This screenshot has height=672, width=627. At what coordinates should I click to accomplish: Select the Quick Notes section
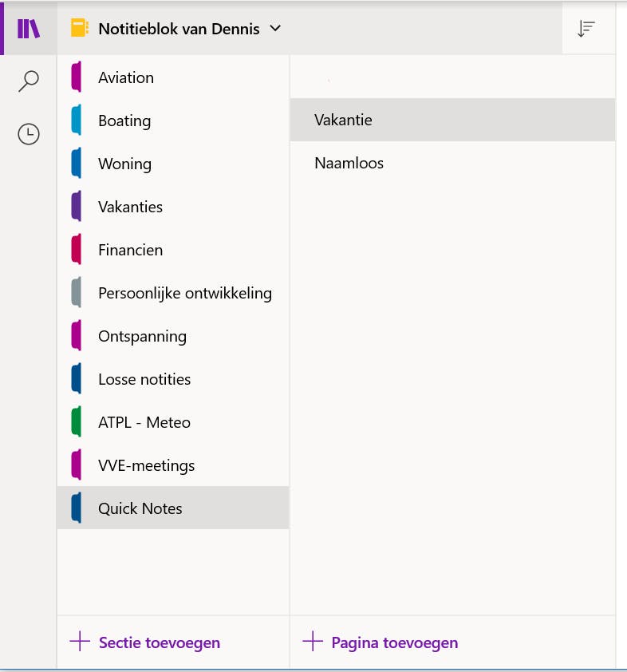click(140, 508)
